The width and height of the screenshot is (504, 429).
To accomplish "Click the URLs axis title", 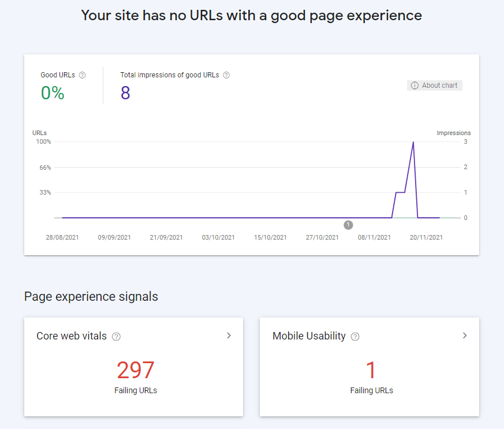I will coord(39,133).
